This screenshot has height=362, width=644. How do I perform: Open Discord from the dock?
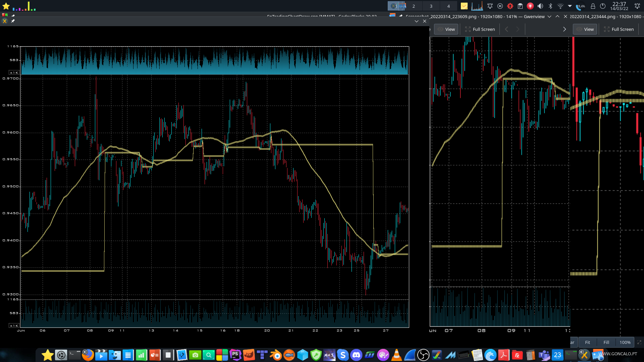click(x=356, y=355)
